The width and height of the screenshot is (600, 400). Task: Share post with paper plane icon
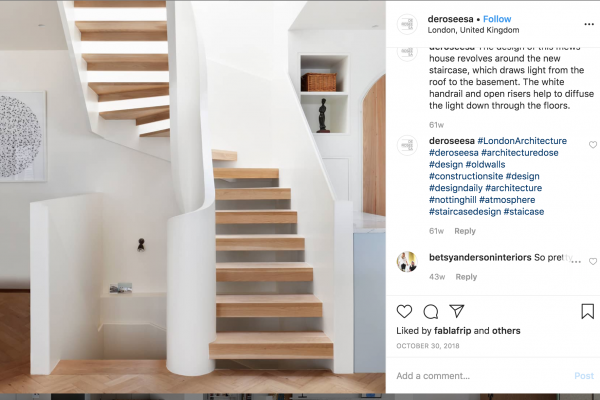(x=457, y=311)
